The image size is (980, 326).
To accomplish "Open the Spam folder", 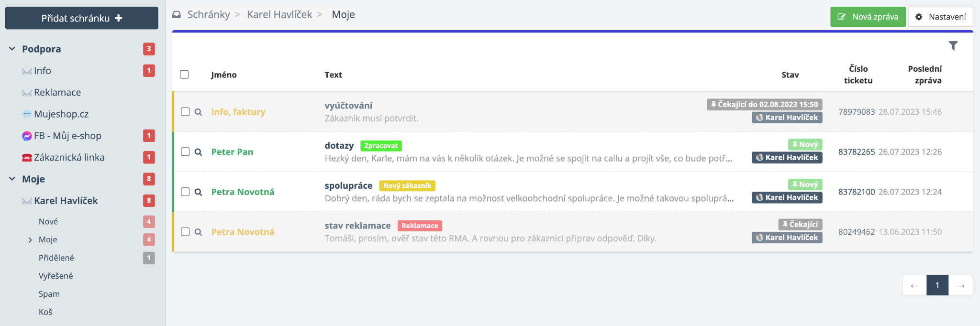I will [49, 294].
